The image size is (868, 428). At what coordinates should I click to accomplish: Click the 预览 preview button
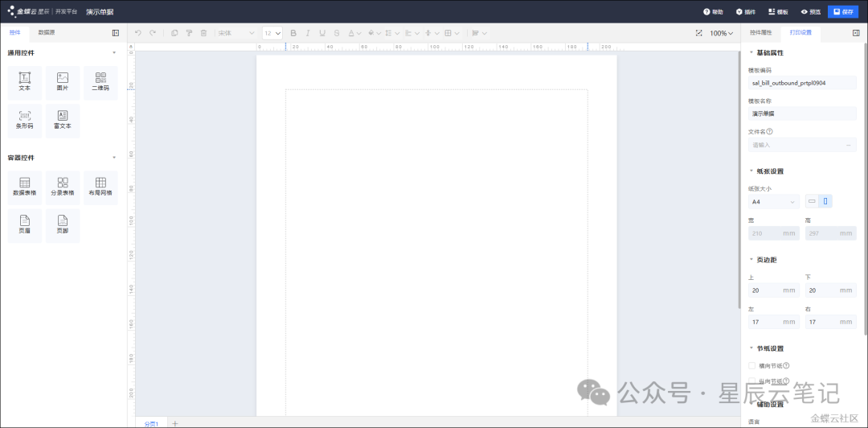click(x=810, y=12)
